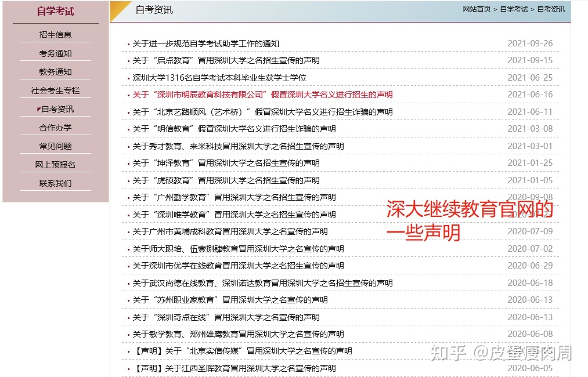Open 联系我们 sidebar item
The height and width of the screenshot is (377, 588).
(x=55, y=183)
